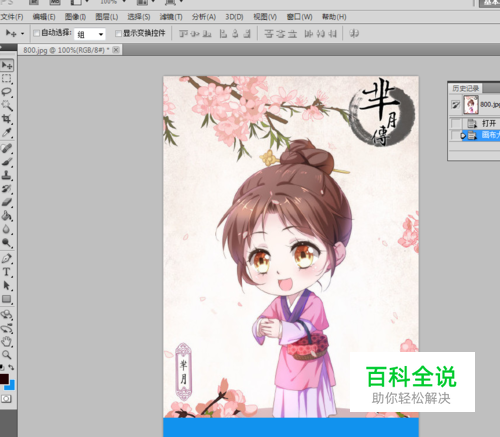Open the 滤镜(T) menu

tap(171, 17)
